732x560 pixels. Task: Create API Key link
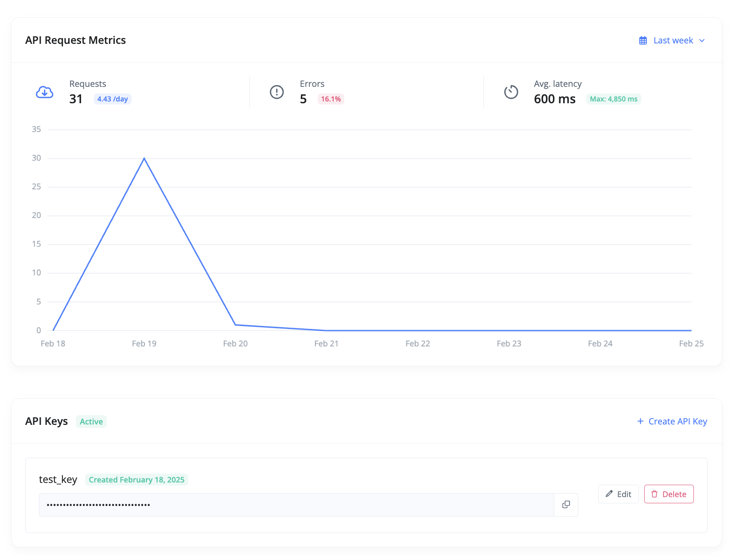pyautogui.click(x=672, y=421)
